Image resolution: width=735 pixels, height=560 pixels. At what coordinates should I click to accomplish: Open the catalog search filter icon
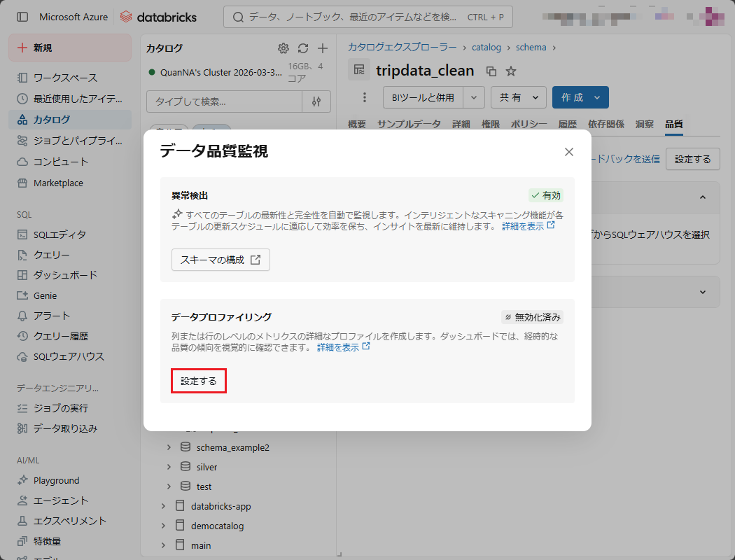pos(316,101)
